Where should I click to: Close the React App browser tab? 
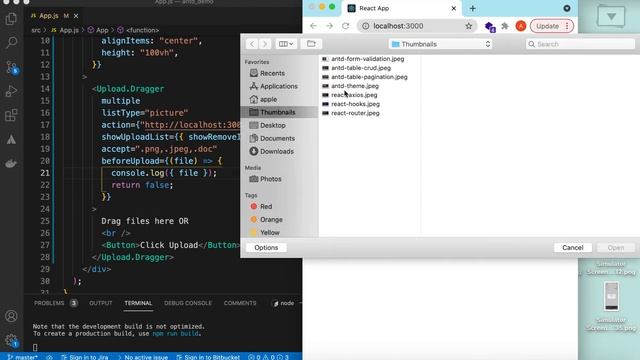453,8
